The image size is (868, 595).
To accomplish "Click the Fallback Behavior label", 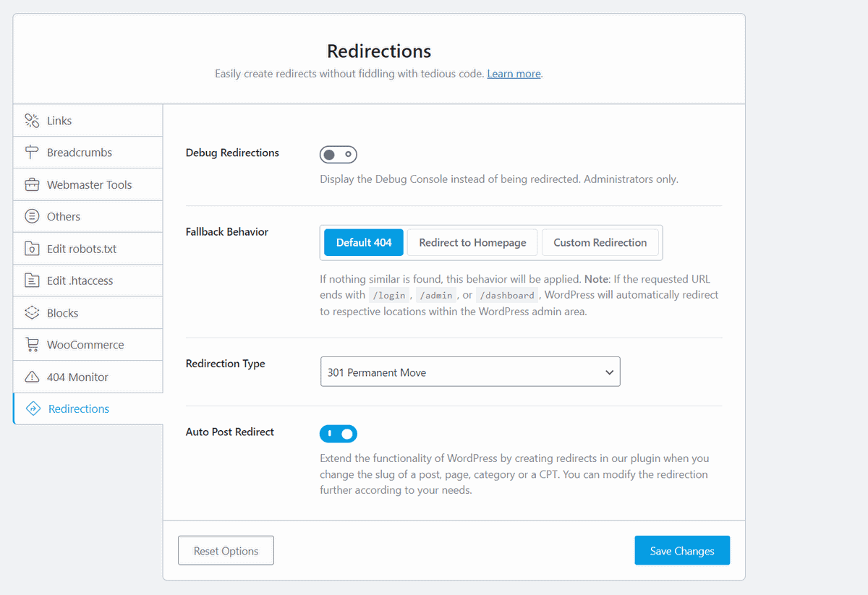I will pyautogui.click(x=227, y=232).
